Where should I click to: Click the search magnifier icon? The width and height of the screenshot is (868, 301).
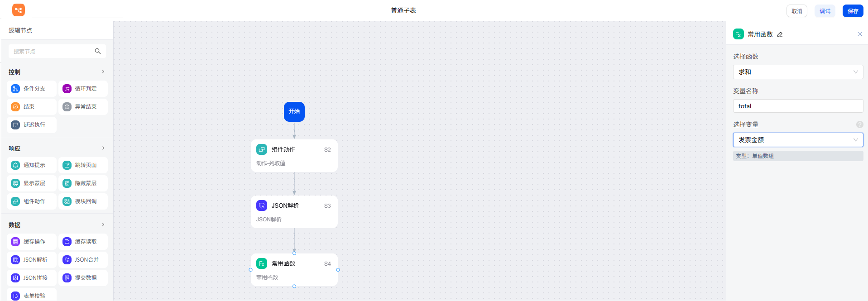coord(98,51)
